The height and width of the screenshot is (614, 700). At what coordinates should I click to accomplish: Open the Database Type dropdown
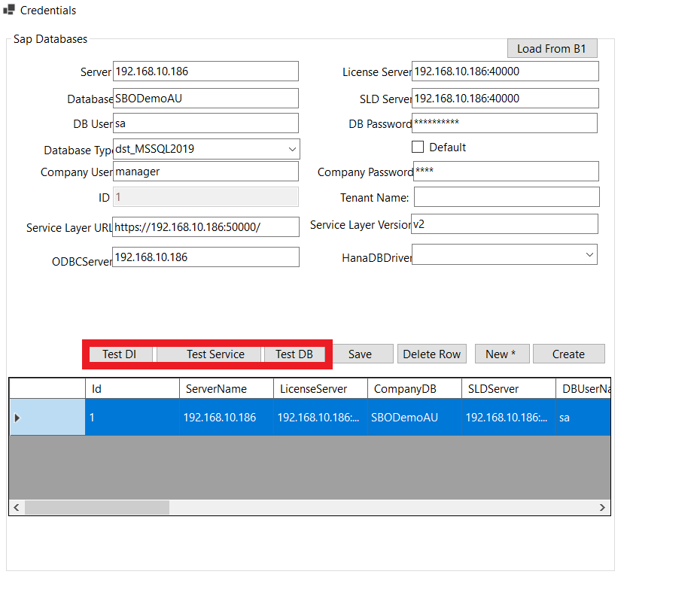click(292, 149)
